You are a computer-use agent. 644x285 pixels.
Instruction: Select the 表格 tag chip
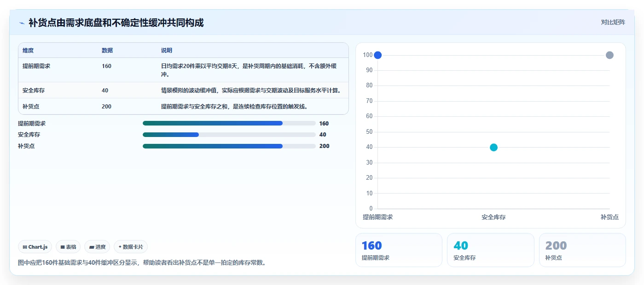click(68, 247)
